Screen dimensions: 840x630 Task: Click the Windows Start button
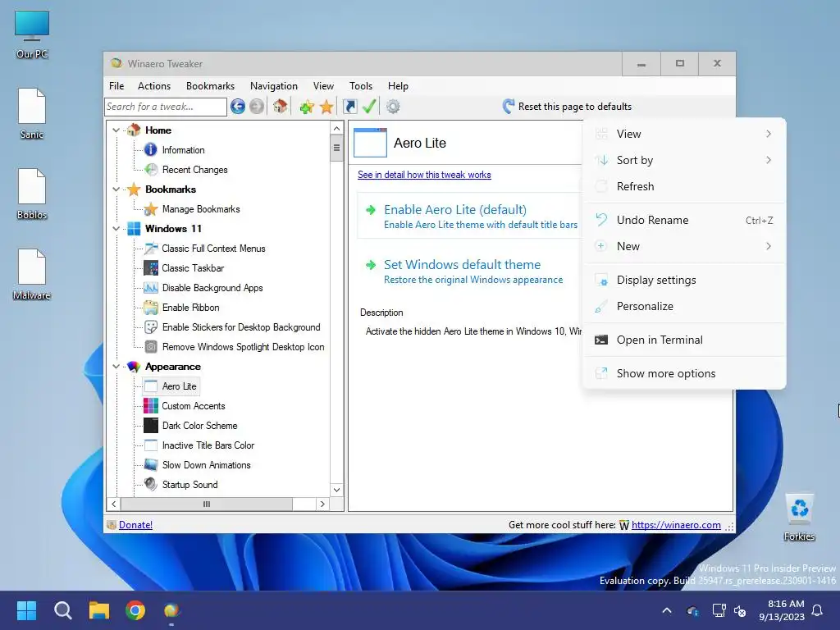click(26, 610)
